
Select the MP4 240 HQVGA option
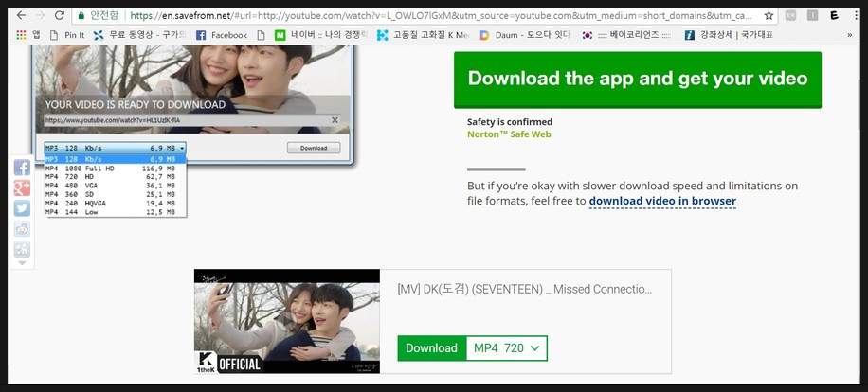pyautogui.click(x=116, y=204)
